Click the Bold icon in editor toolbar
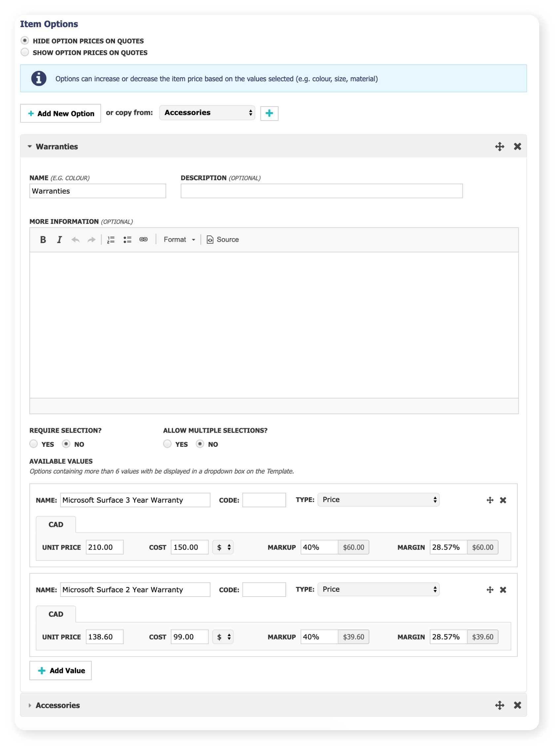The image size is (560, 751). (43, 239)
